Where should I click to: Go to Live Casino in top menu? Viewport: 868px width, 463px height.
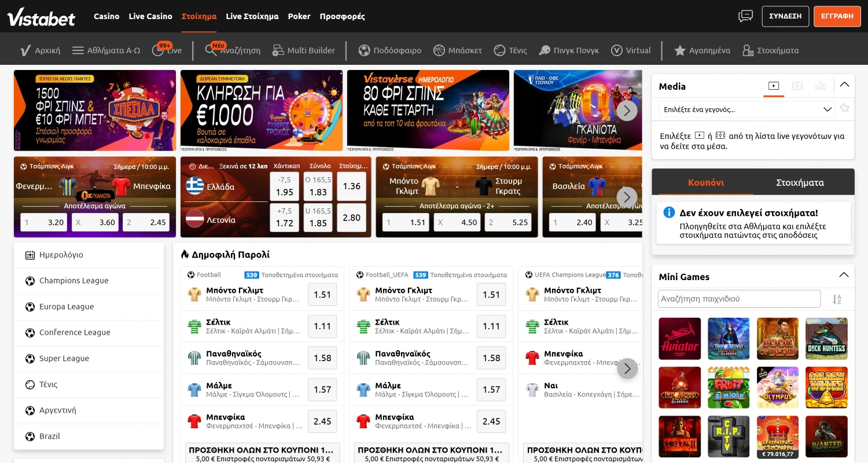[x=150, y=16]
